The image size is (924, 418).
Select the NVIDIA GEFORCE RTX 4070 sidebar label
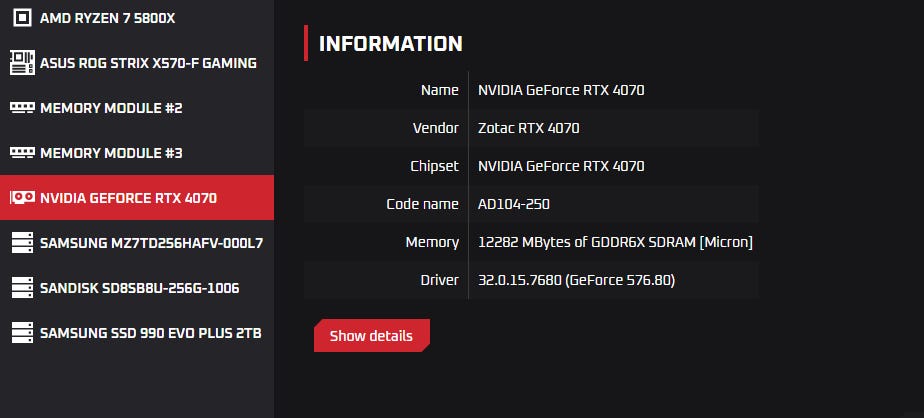[128, 198]
